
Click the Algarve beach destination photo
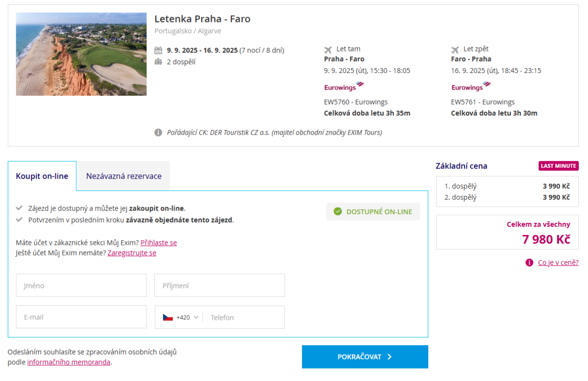coord(81,54)
